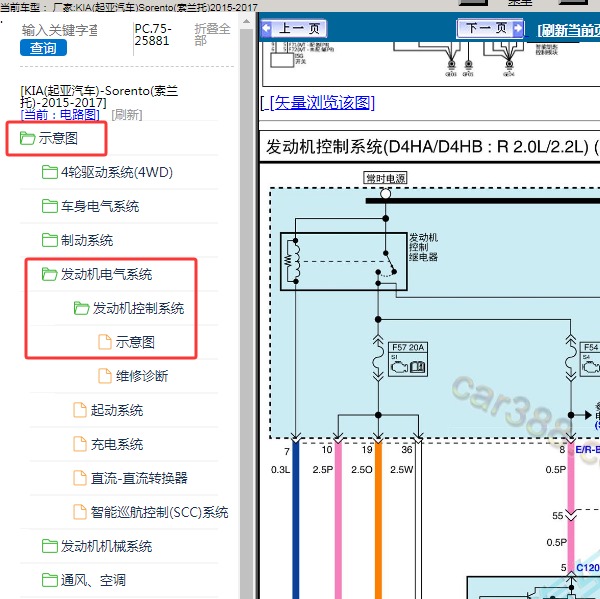Open 矢量浏览该图 vector view link

pos(322,103)
